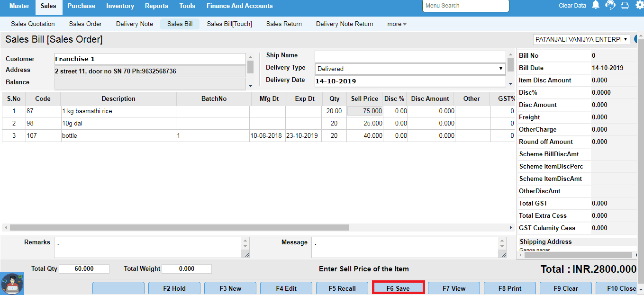644x295 pixels.
Task: Open the notifications bell icon
Action: pyautogui.click(x=596, y=5)
